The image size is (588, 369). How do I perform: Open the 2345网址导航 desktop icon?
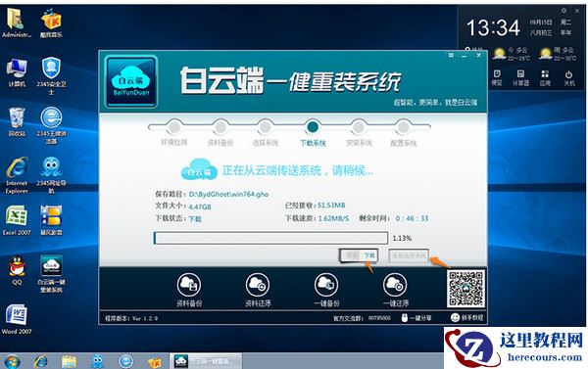(51, 175)
